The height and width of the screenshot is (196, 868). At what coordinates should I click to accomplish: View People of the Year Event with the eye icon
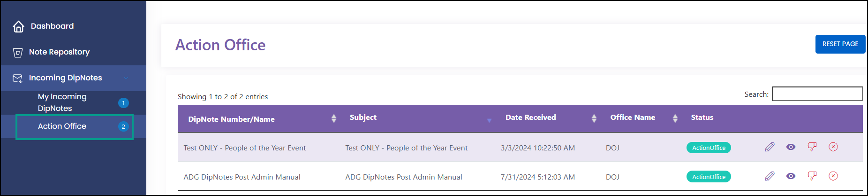[791, 147]
